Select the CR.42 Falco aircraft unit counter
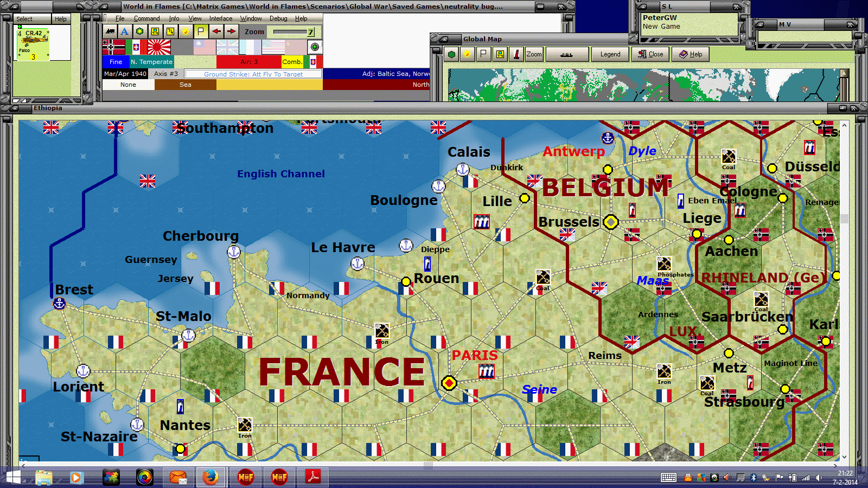The width and height of the screenshot is (868, 488). [34, 44]
